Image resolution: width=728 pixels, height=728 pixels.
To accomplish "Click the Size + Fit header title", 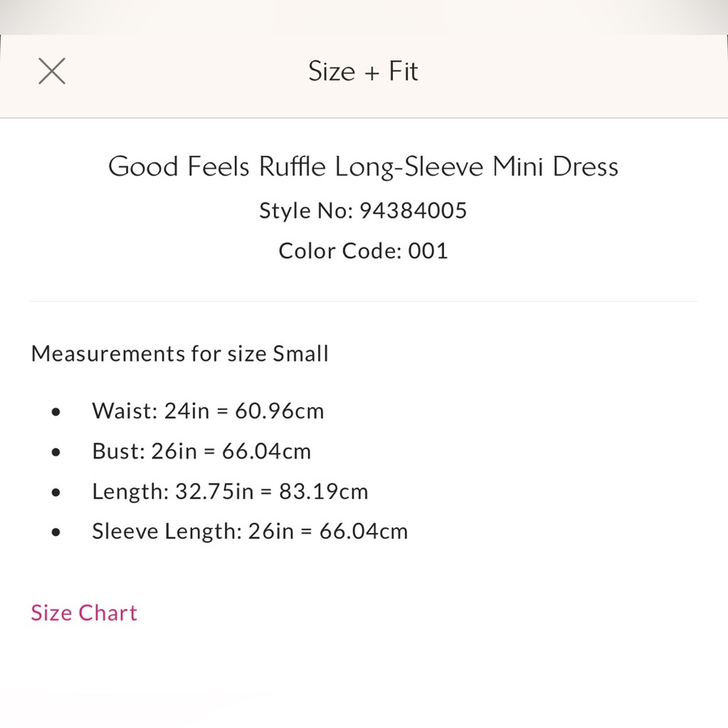I will point(363,71).
